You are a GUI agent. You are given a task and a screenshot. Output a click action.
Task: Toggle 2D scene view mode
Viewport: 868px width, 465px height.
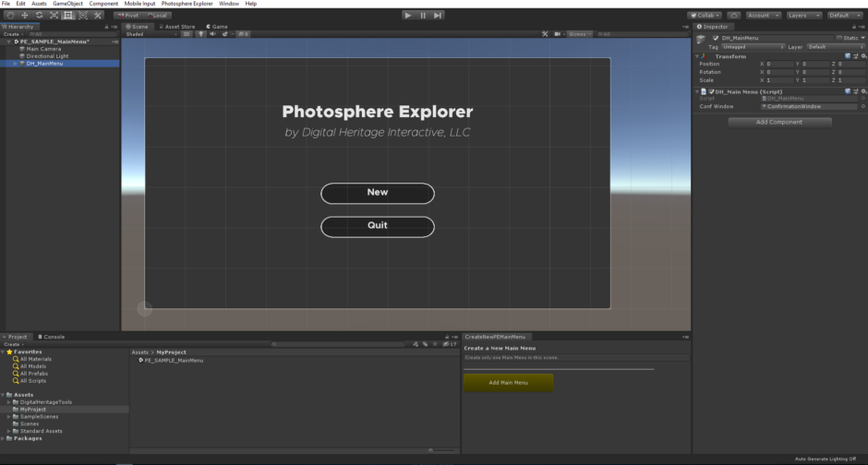pos(187,34)
